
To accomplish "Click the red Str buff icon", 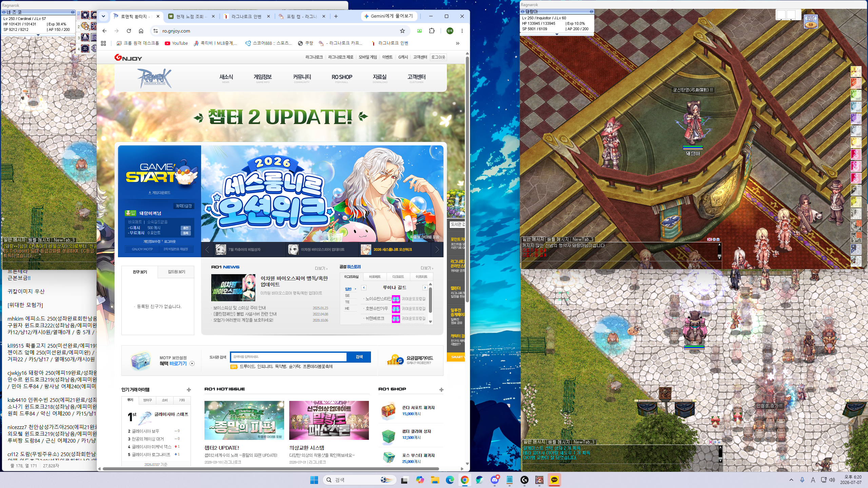I will click(856, 83).
